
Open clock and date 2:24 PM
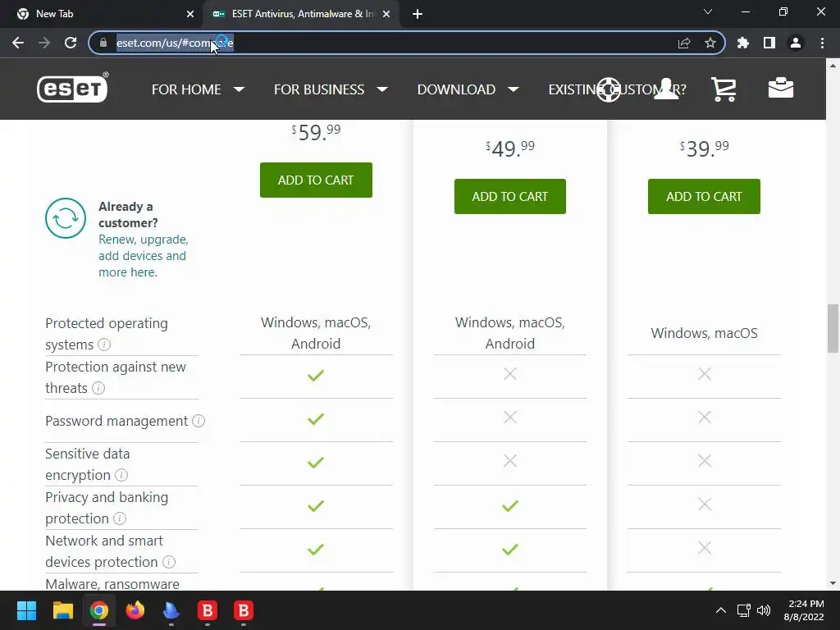pos(804,610)
